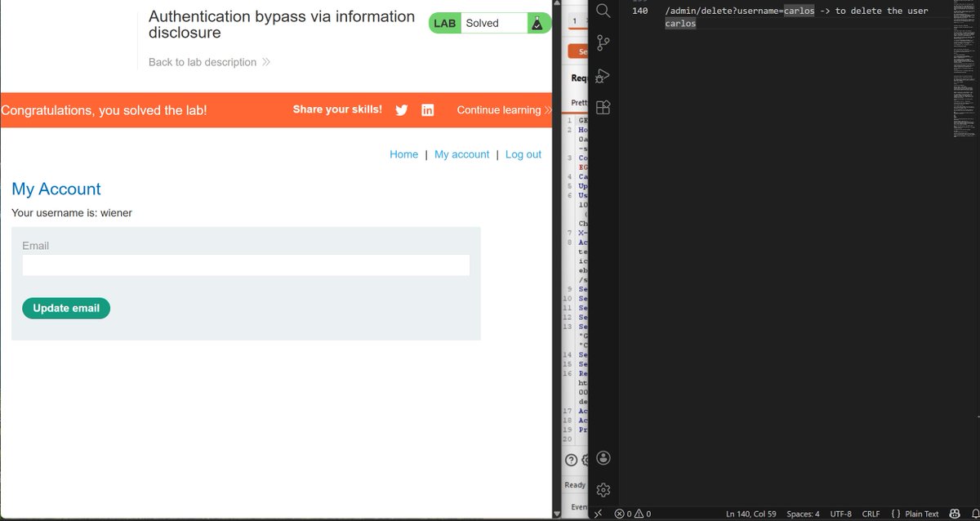Log out of the wiener account
The width and height of the screenshot is (980, 521).
[523, 154]
